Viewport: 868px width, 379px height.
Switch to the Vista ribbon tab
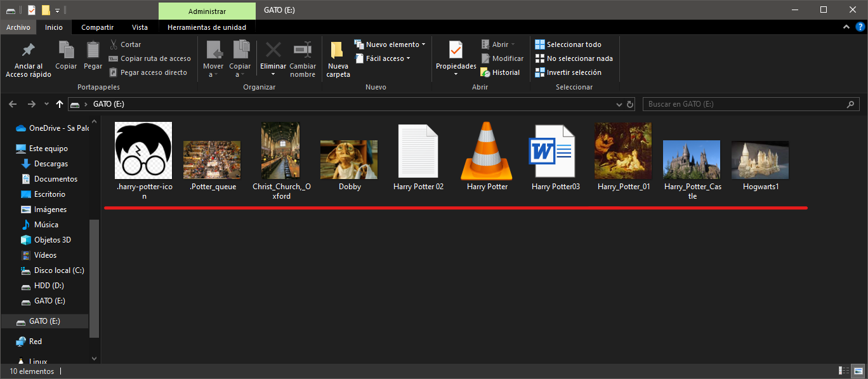coord(140,27)
